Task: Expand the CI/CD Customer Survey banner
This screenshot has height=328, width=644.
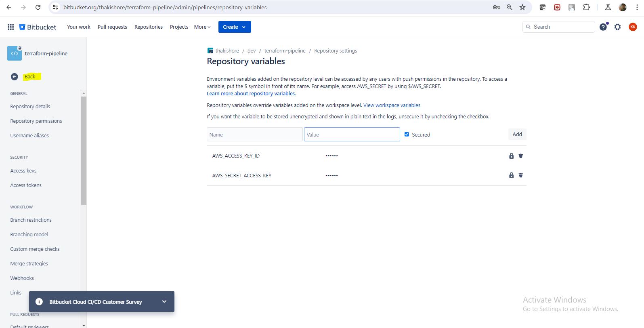Action: (x=164, y=302)
